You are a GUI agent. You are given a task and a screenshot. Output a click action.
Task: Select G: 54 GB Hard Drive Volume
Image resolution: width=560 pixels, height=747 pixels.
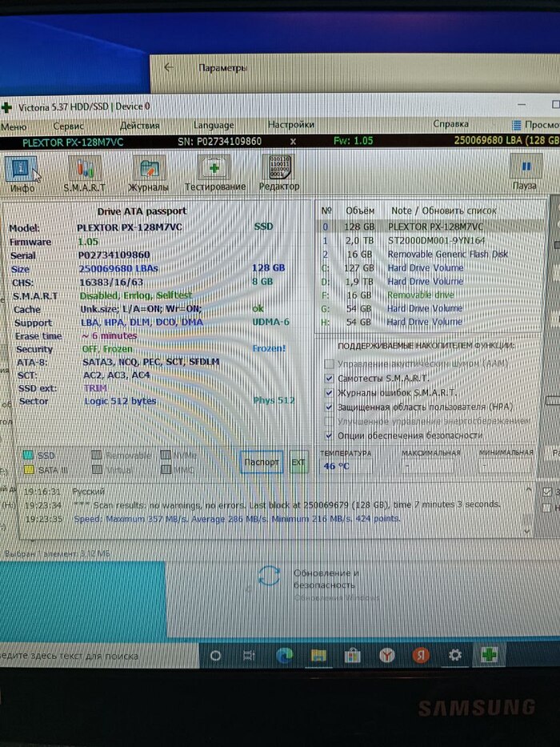click(x=430, y=308)
